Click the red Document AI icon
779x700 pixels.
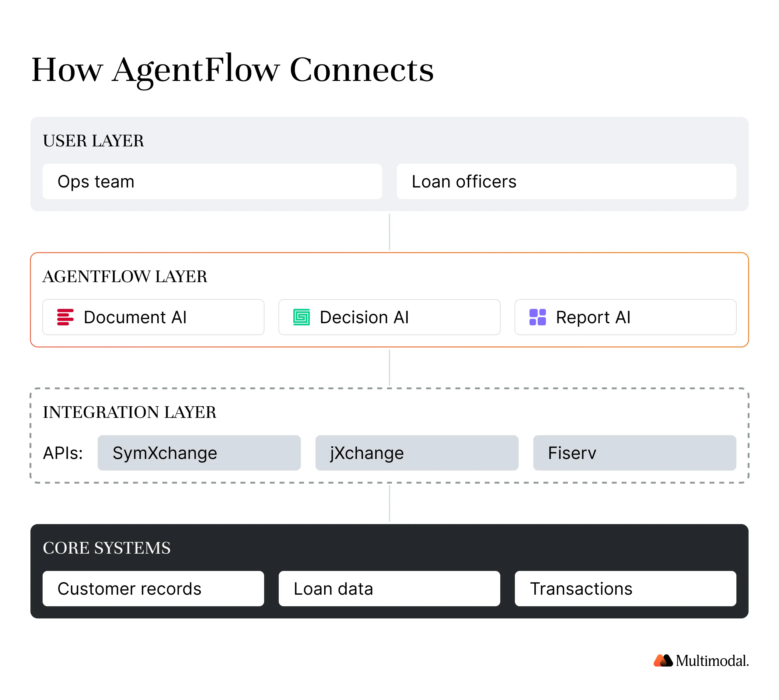coord(65,317)
